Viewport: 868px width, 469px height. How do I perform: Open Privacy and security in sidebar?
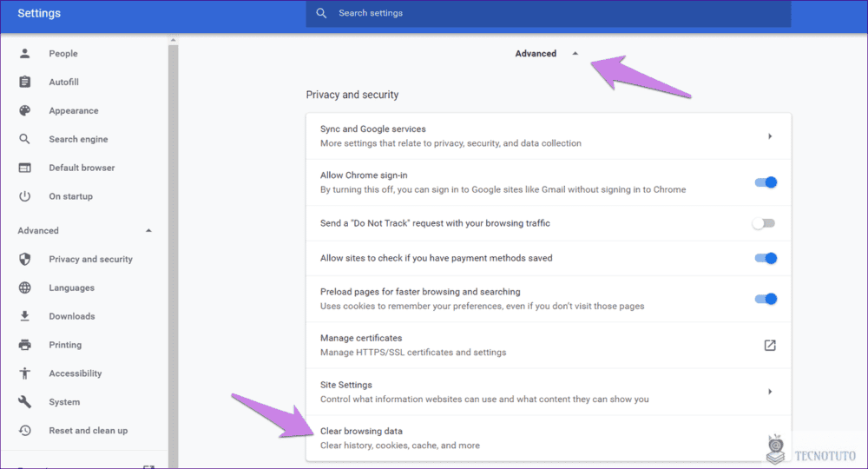pyautogui.click(x=91, y=259)
